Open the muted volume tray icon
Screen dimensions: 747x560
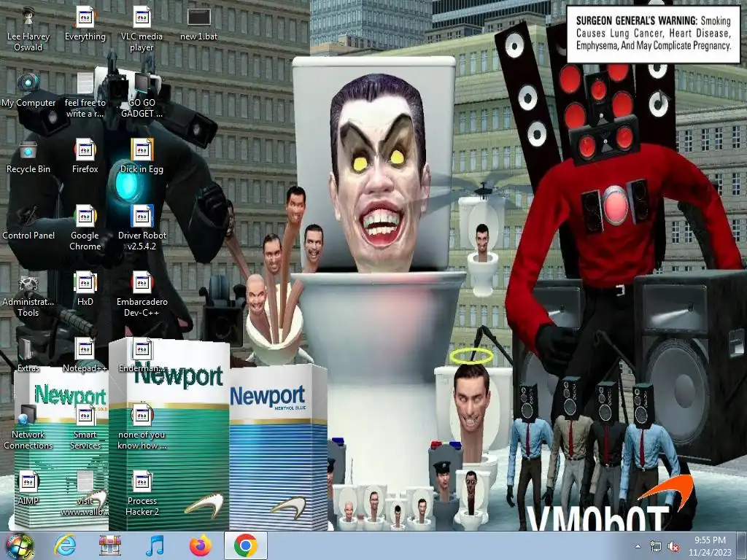pyautogui.click(x=673, y=547)
